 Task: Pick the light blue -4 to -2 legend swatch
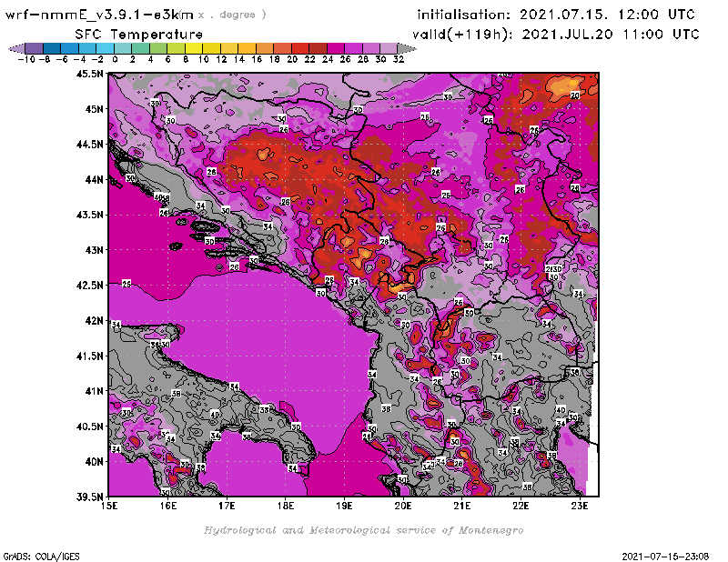(87, 48)
